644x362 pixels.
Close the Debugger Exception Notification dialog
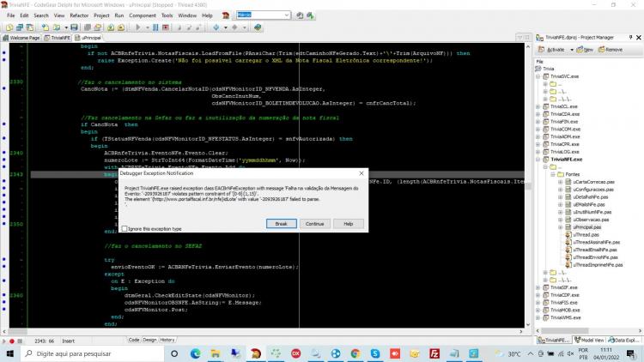[361, 173]
